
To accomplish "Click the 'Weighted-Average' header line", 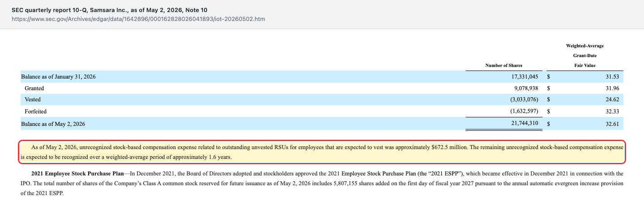I will 585,46.
